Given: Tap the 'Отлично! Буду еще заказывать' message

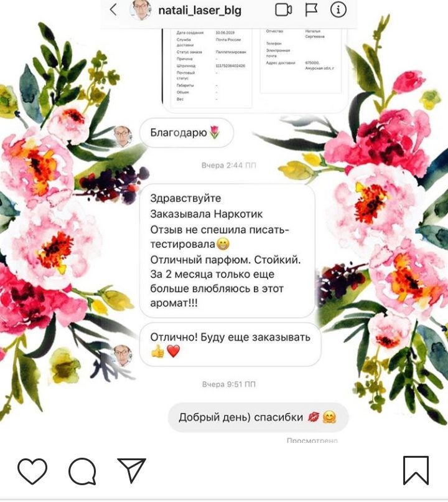Looking at the screenshot, I should pos(230,344).
